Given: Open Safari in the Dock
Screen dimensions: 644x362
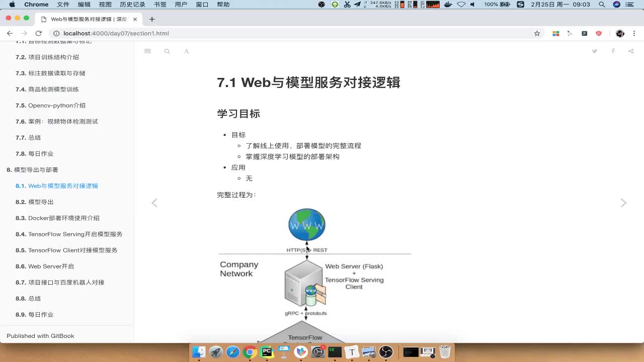Looking at the screenshot, I should (233, 352).
